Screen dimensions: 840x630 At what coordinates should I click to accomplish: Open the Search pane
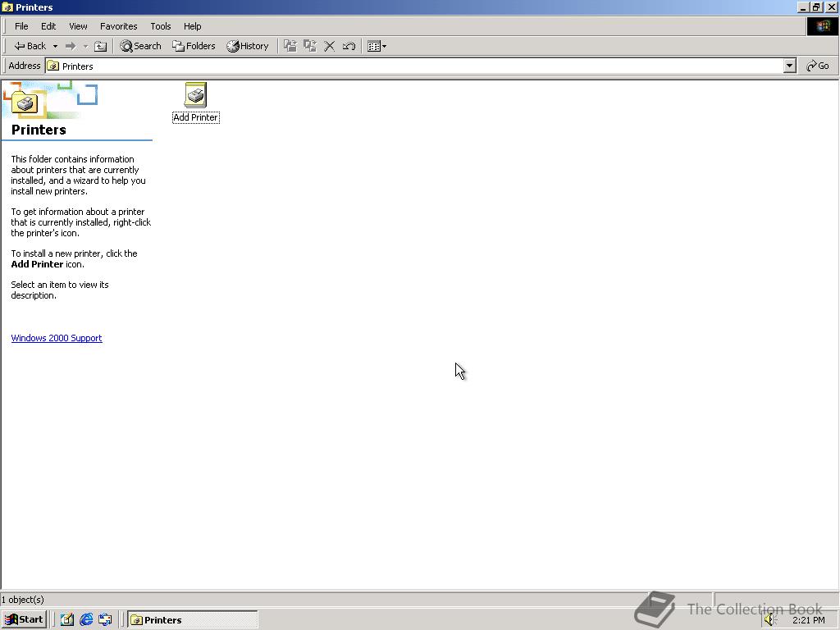140,46
